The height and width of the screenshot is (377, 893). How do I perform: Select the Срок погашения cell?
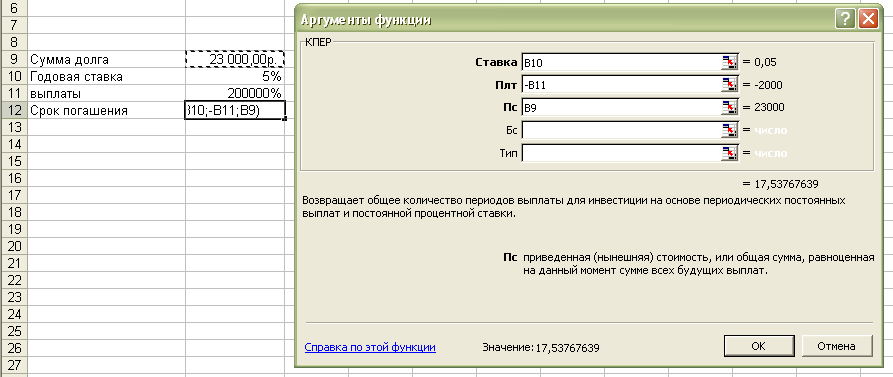(106, 110)
